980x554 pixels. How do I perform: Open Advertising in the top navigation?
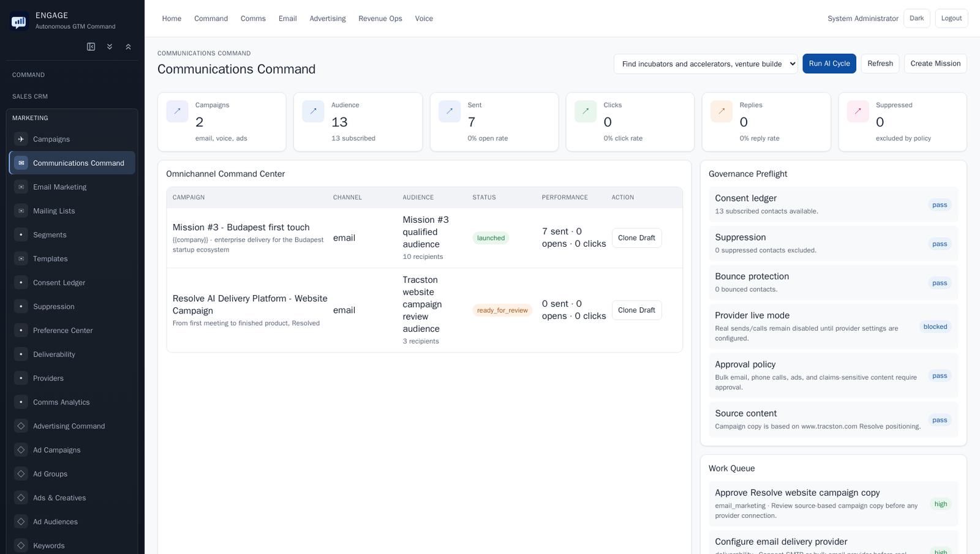pos(328,18)
